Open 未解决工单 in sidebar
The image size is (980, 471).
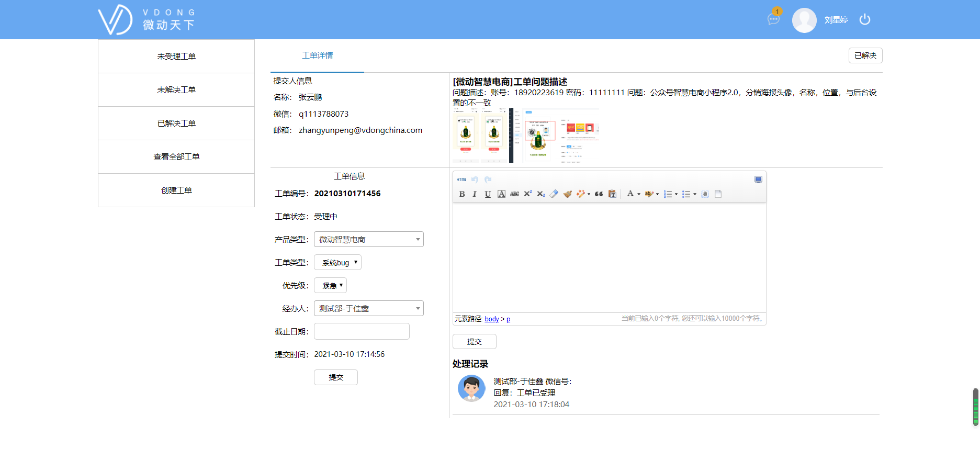pos(176,89)
